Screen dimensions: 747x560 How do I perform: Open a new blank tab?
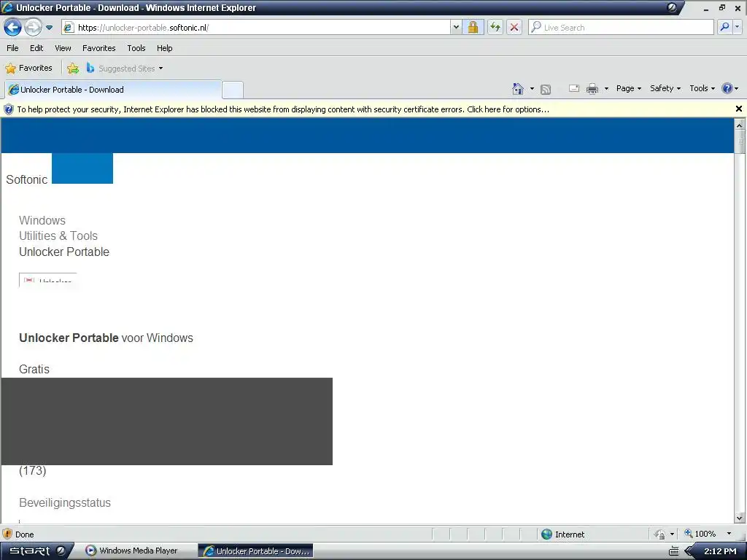coord(233,90)
